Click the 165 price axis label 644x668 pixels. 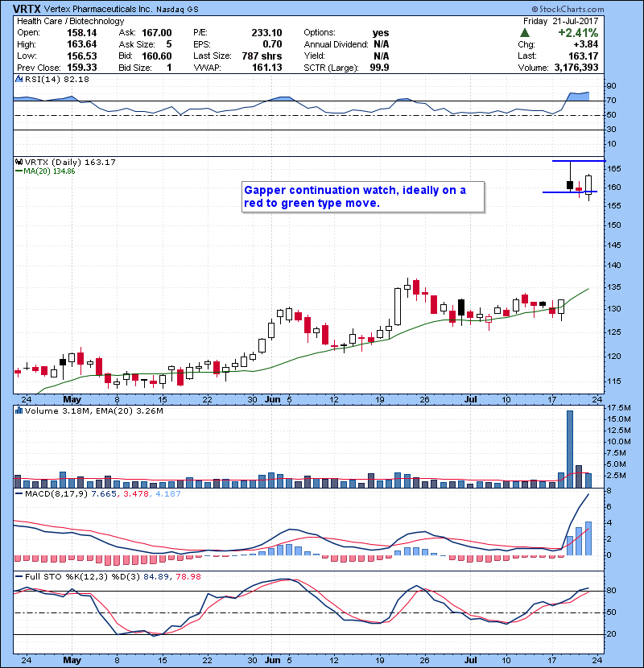614,169
